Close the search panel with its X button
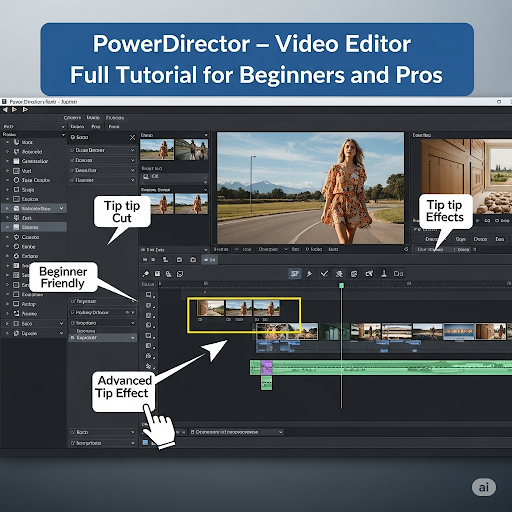This screenshot has width=512, height=512. click(x=132, y=137)
